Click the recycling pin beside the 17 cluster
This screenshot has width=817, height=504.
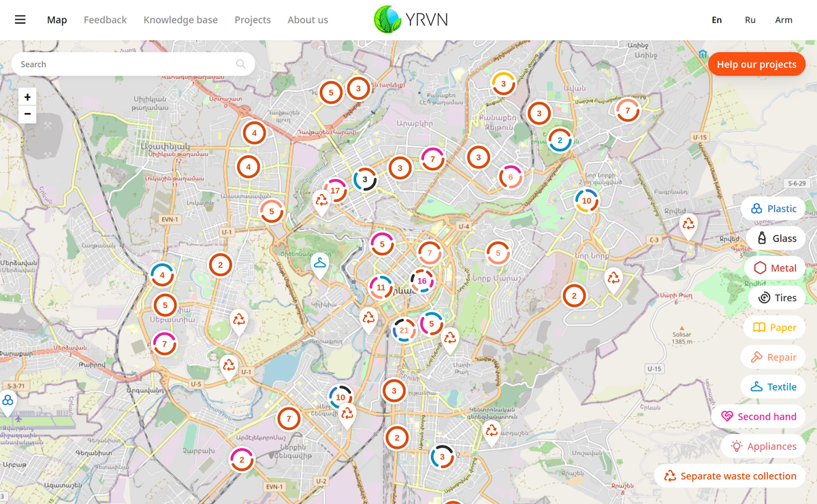(321, 202)
